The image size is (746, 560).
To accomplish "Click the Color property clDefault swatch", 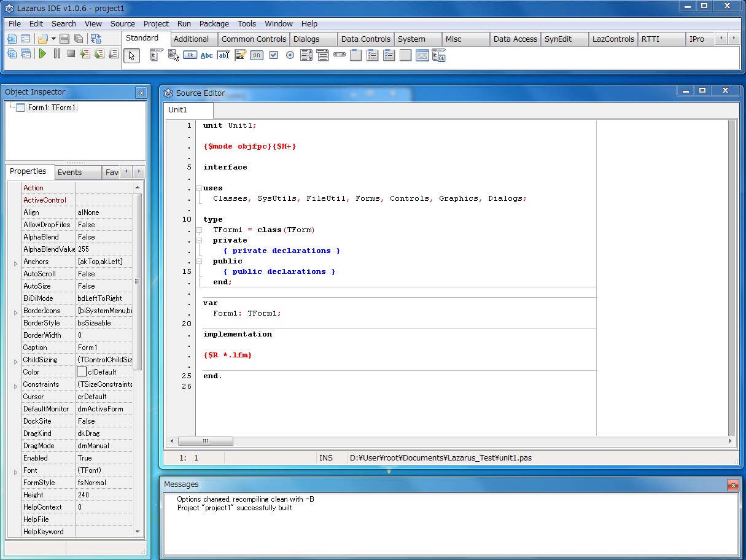I will pos(82,372).
